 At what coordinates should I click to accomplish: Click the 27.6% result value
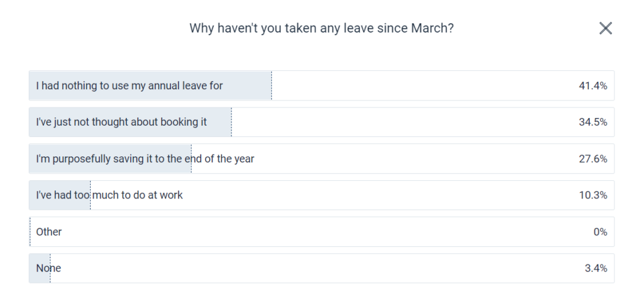[592, 158]
